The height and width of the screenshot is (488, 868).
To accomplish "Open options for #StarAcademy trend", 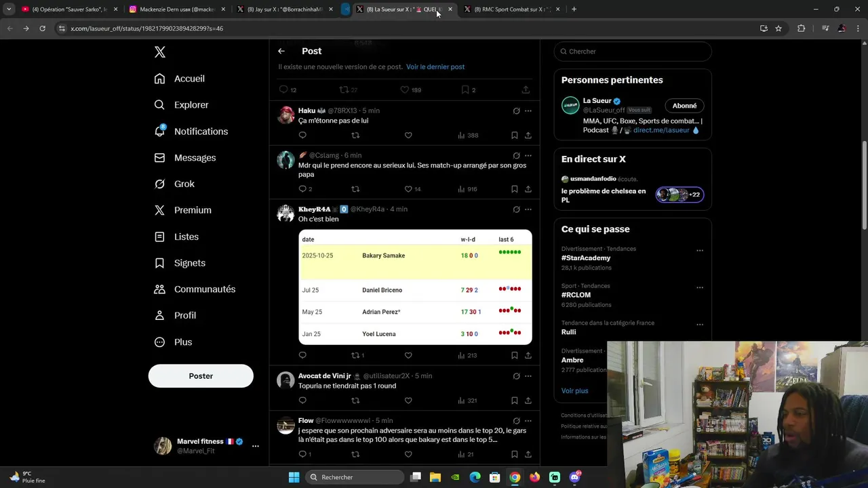I will [x=700, y=251].
